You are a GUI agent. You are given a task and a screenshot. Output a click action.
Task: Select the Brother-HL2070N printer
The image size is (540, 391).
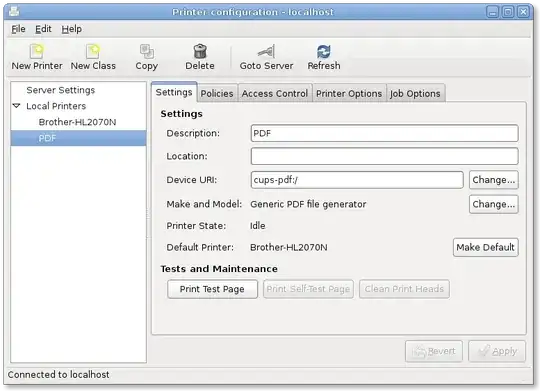(77, 122)
